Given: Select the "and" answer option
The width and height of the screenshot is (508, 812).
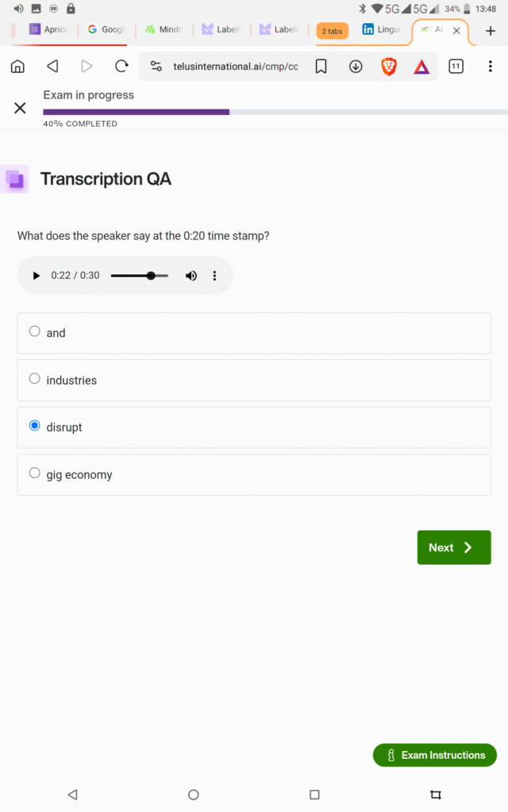Looking at the screenshot, I should point(35,332).
